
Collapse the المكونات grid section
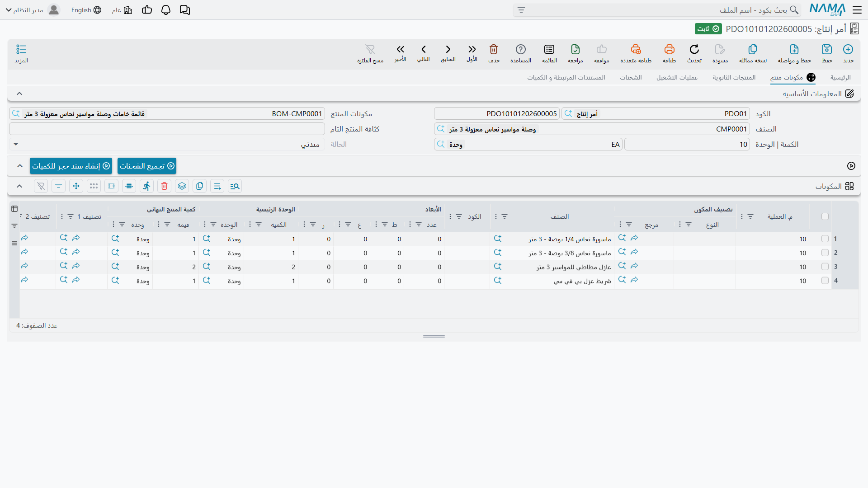coord(19,186)
